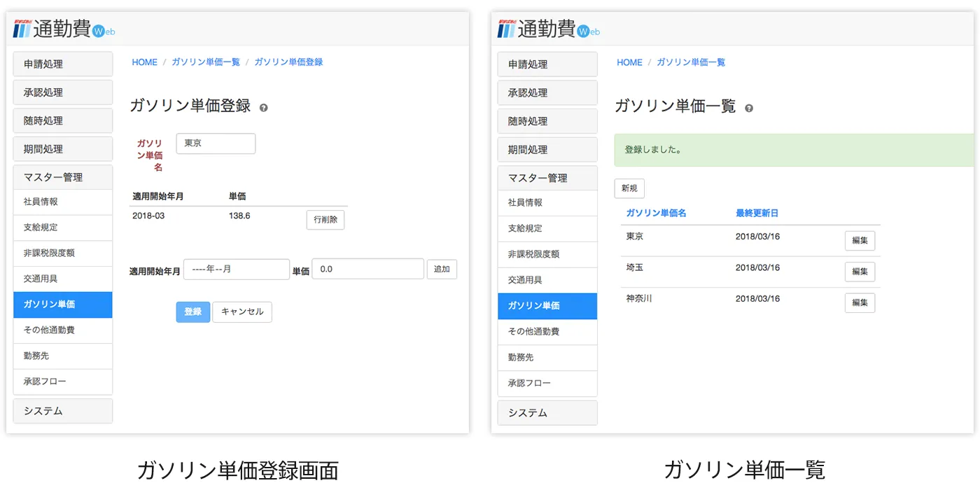
Task: Click HOME breadcrumb link in right screen
Action: click(629, 62)
